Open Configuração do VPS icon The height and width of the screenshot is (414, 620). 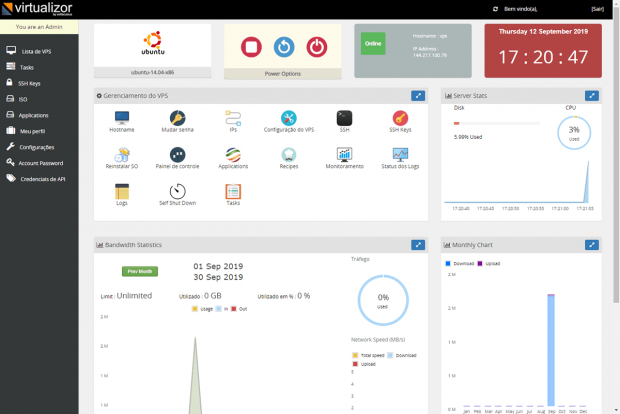pyautogui.click(x=289, y=118)
